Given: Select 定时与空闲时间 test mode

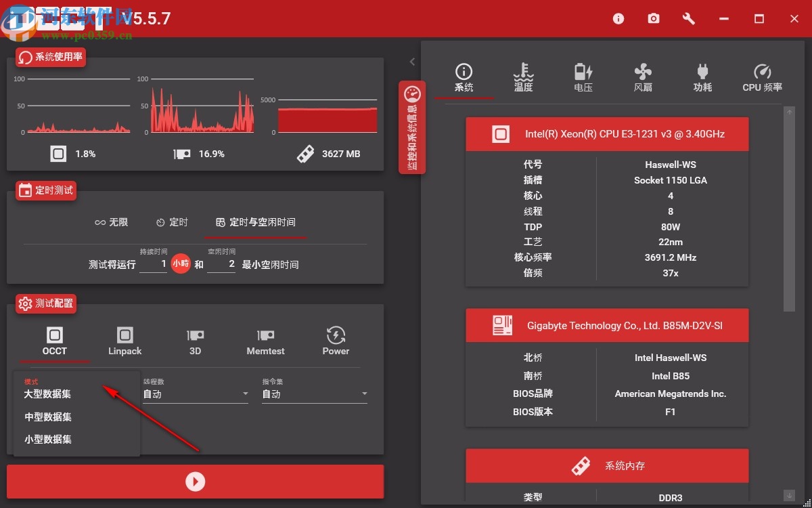Looking at the screenshot, I should pos(256,221).
